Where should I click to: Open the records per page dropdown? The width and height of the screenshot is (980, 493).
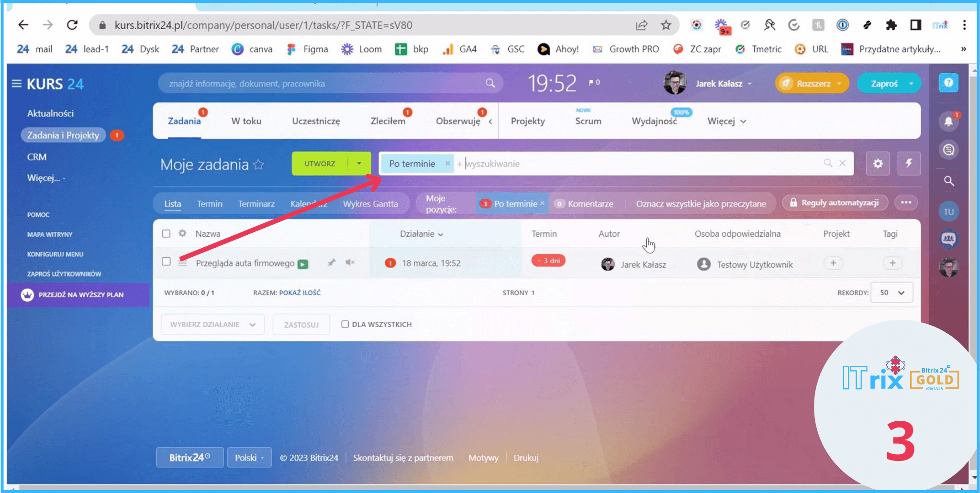tap(891, 293)
